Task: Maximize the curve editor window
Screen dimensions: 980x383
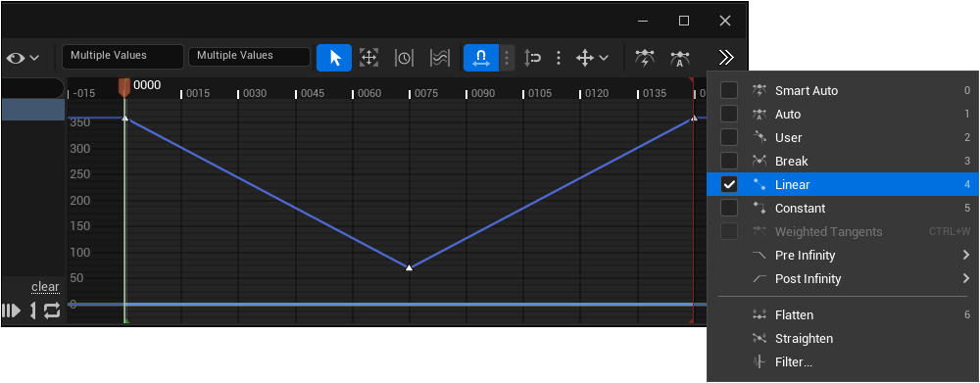Action: [x=684, y=21]
